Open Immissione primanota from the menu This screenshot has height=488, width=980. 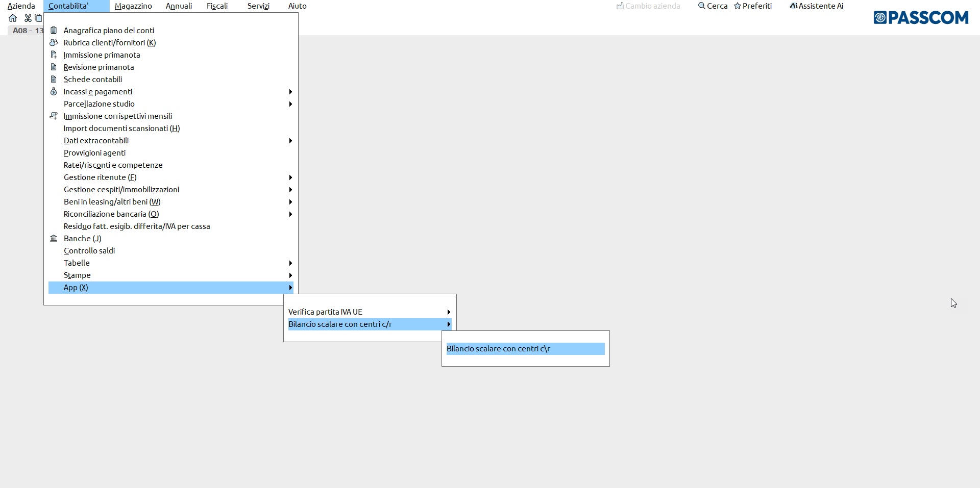[102, 55]
